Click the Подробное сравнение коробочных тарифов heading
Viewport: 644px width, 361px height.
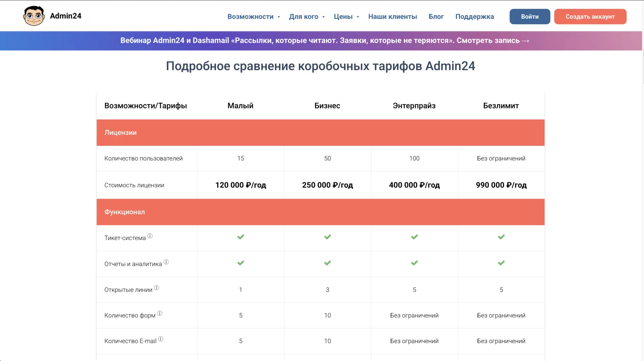coord(320,66)
